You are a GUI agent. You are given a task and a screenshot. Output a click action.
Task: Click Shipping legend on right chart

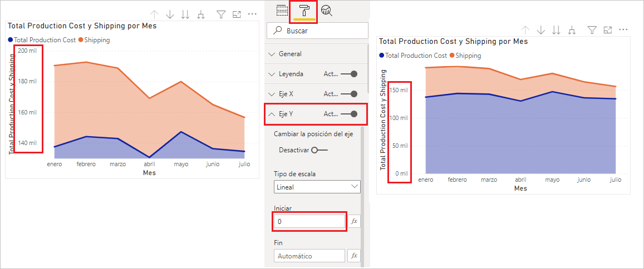(x=465, y=56)
